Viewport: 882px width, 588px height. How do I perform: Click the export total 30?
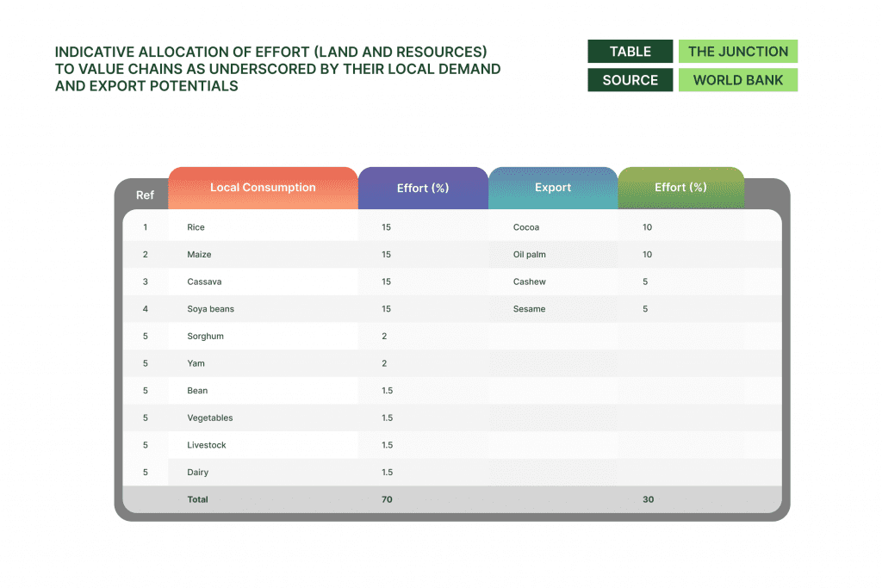pyautogui.click(x=648, y=499)
